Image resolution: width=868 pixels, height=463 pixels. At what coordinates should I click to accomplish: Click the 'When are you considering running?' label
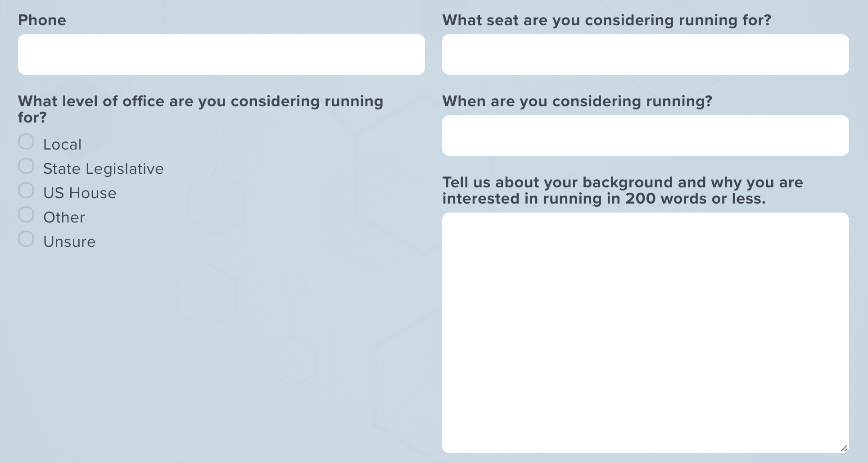[x=577, y=101]
